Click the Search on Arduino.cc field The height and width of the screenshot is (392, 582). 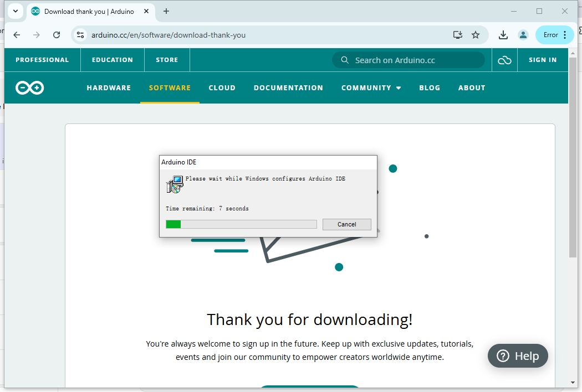(409, 60)
